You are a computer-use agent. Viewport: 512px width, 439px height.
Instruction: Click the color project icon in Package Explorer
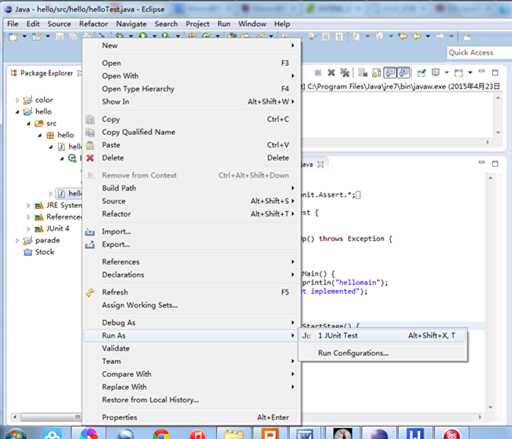pos(28,100)
